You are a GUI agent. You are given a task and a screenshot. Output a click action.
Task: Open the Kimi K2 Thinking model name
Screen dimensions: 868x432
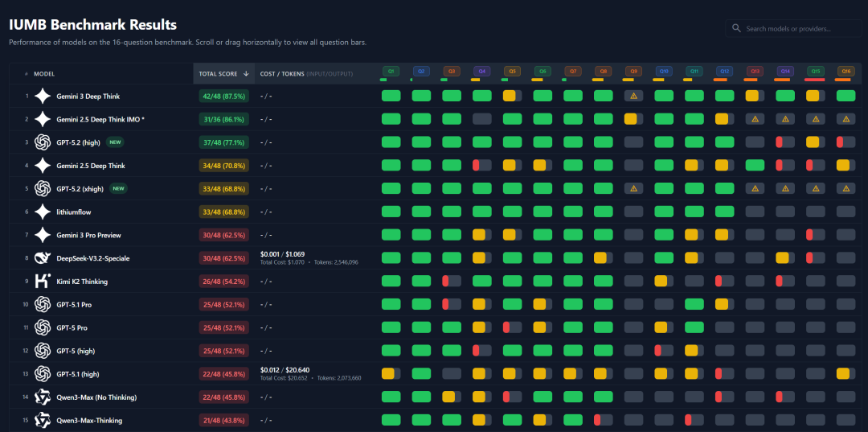click(82, 282)
